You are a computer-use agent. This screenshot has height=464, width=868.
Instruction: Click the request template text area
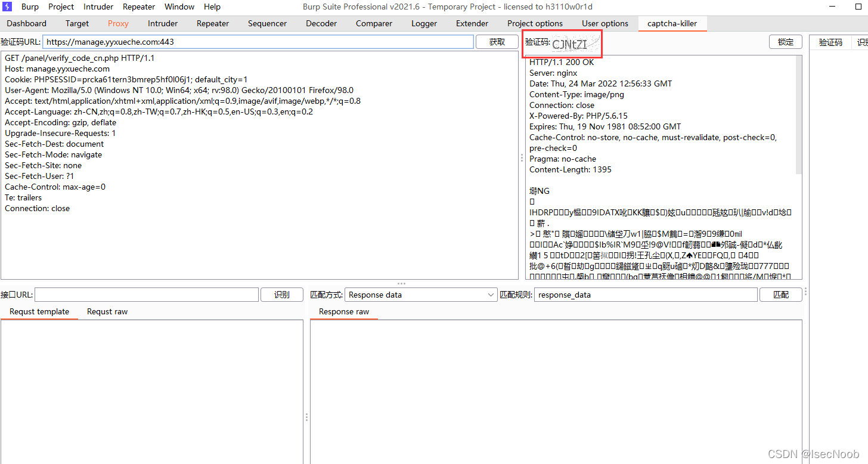(152, 392)
